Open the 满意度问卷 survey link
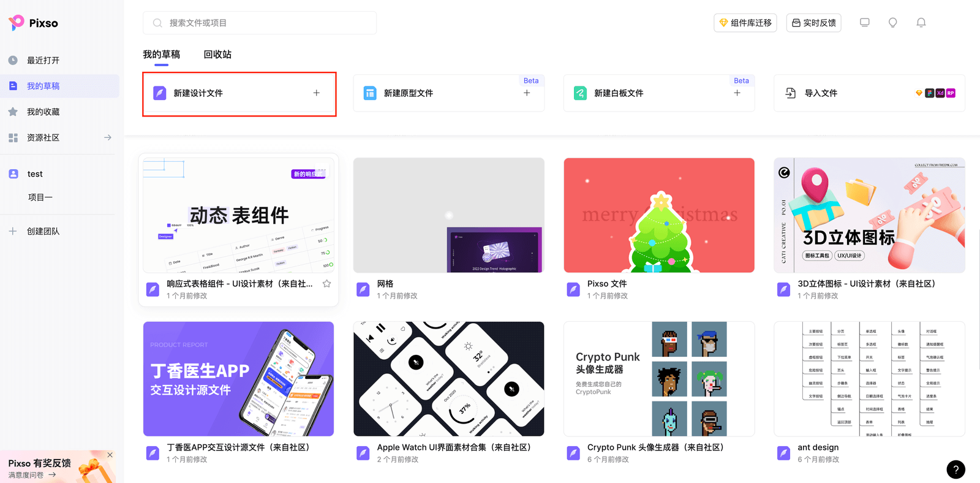The height and width of the screenshot is (483, 980). 32,475
